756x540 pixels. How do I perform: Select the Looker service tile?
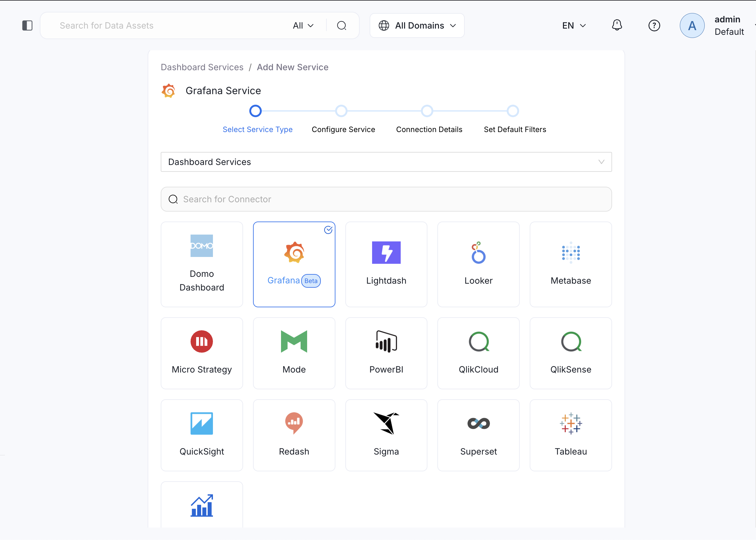pos(478,264)
